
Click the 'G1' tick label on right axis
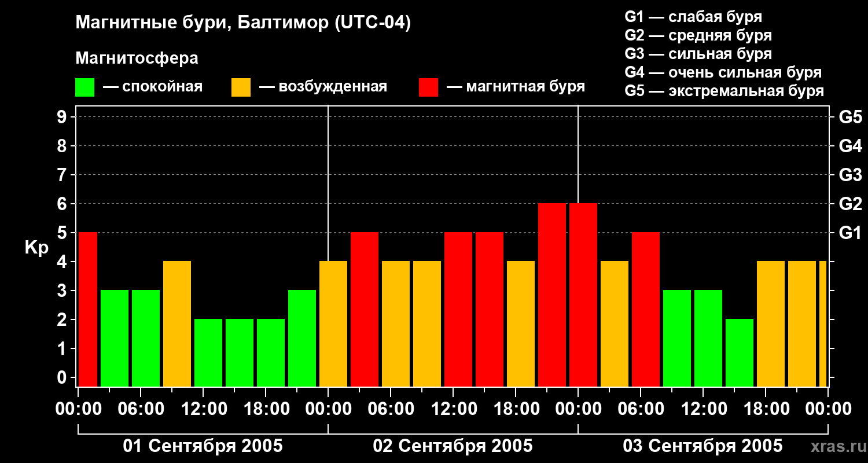851,233
